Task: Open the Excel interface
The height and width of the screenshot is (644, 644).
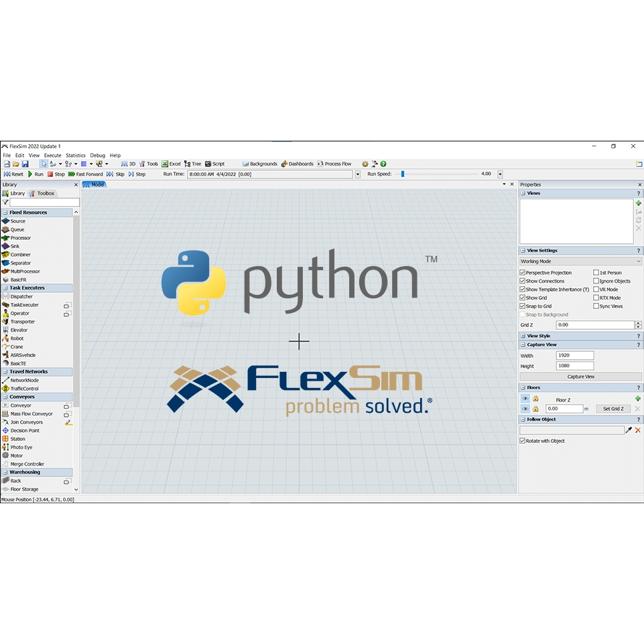Action: tap(171, 164)
